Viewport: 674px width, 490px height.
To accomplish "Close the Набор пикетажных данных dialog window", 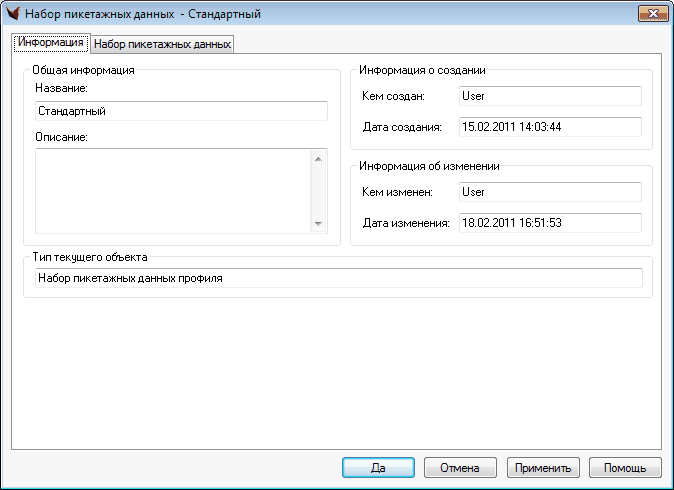I will [x=651, y=14].
